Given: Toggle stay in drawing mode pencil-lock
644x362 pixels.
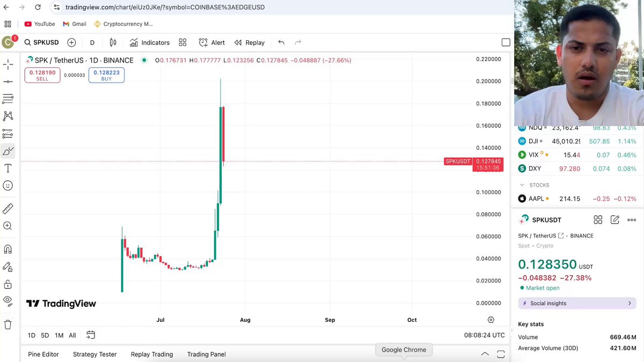Looking at the screenshot, I should point(8,267).
